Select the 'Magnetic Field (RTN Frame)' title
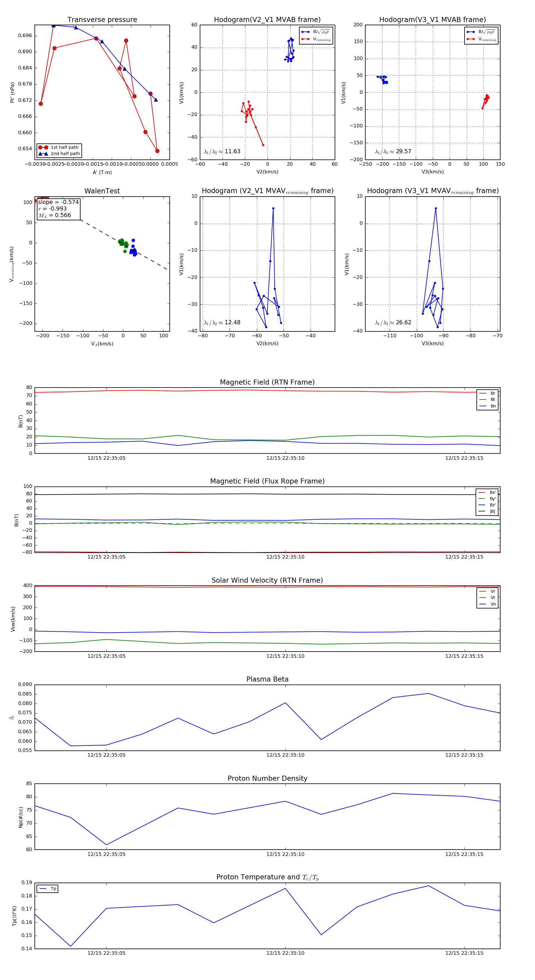 267,382
